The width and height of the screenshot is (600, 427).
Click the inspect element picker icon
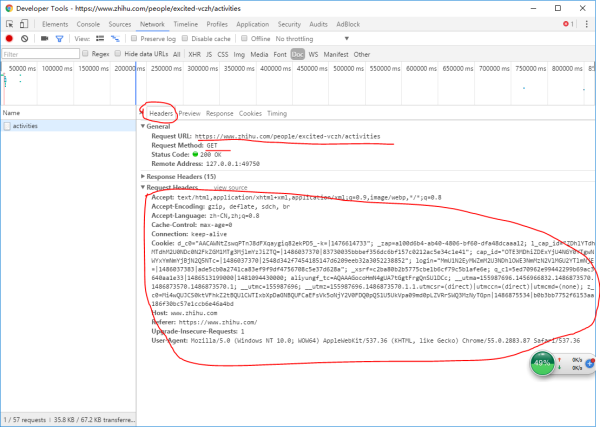pyautogui.click(x=8, y=23)
